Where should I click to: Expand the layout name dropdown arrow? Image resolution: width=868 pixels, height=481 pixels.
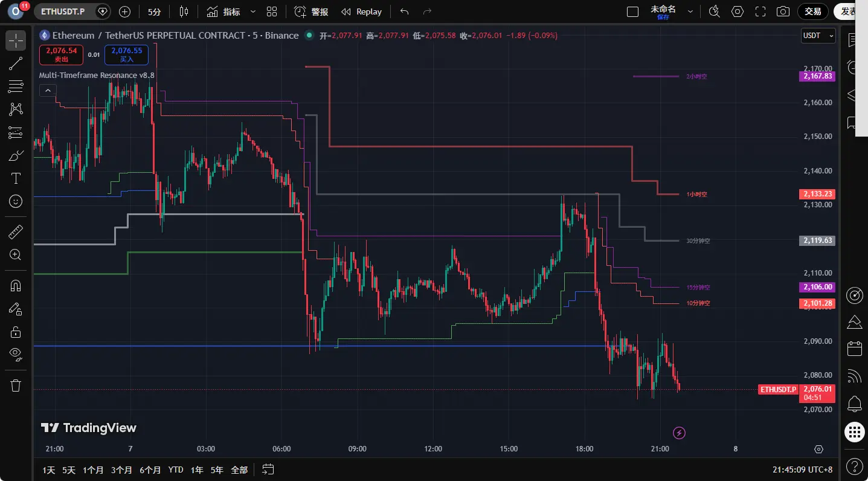point(690,11)
